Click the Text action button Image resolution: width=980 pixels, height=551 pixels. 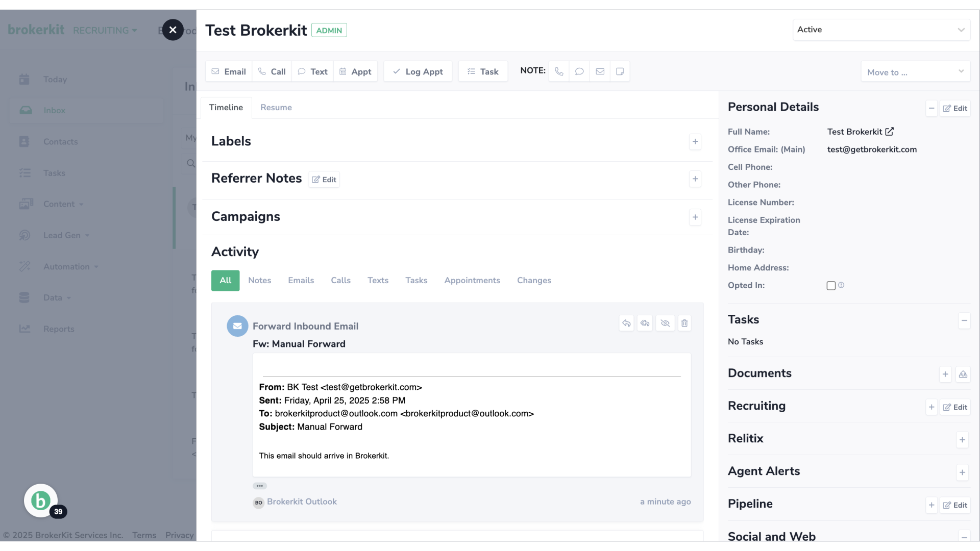pyautogui.click(x=313, y=71)
